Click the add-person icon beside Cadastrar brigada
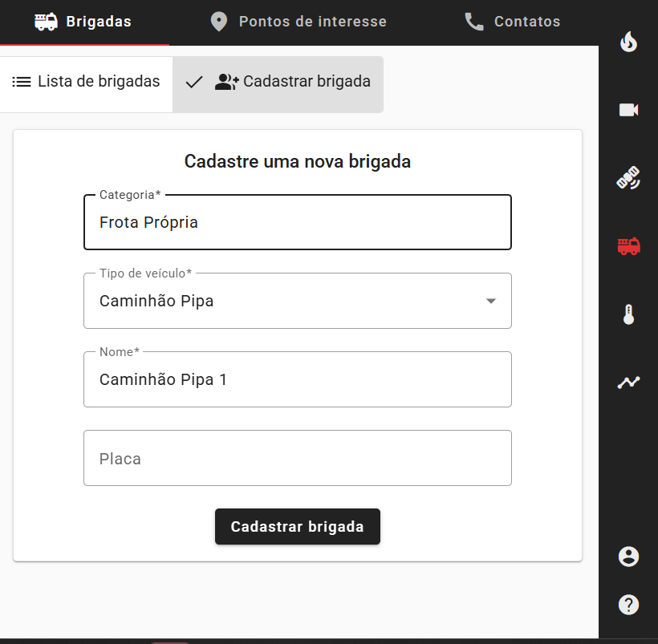 [226, 81]
